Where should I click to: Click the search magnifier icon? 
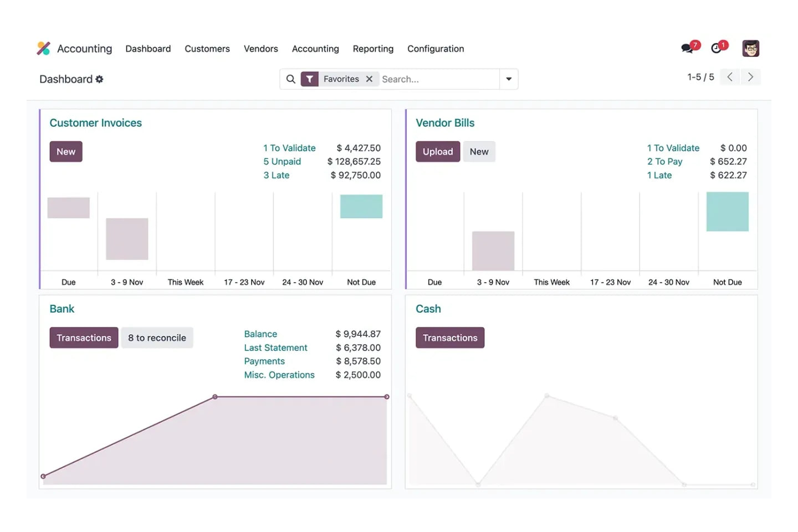(x=290, y=79)
